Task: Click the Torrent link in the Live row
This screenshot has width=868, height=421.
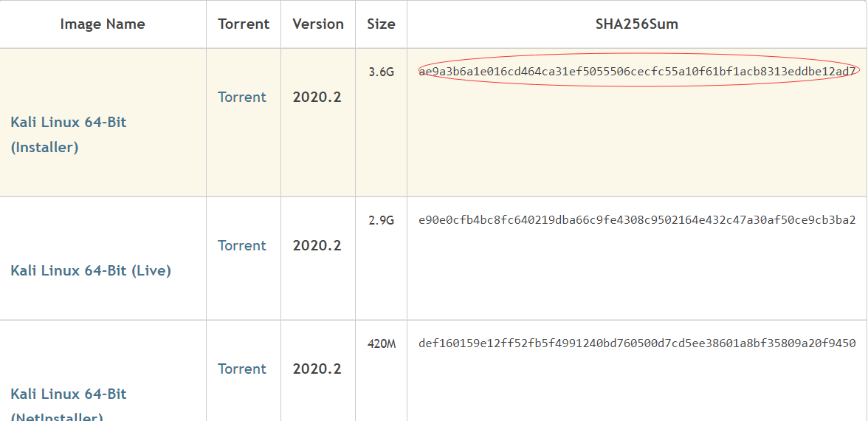Action: [242, 245]
